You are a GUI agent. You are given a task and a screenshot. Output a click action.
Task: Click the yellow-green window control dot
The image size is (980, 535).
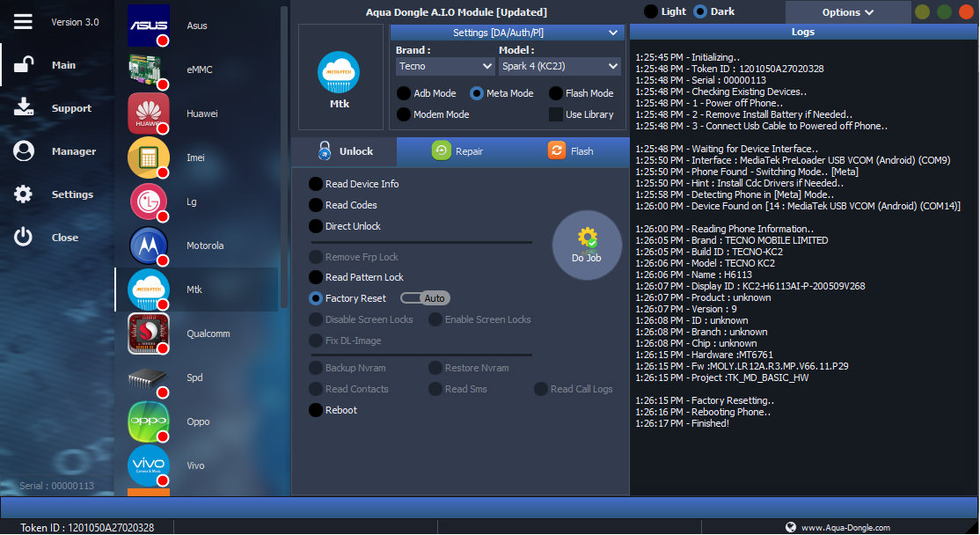point(922,11)
